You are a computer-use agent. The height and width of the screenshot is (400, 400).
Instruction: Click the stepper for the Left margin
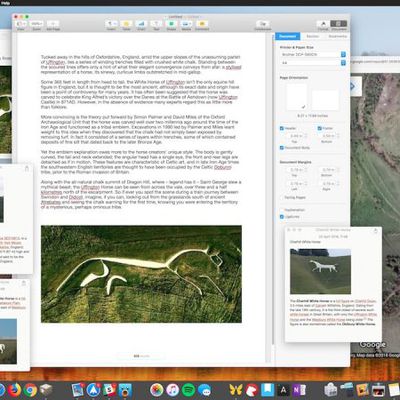click(305, 184)
